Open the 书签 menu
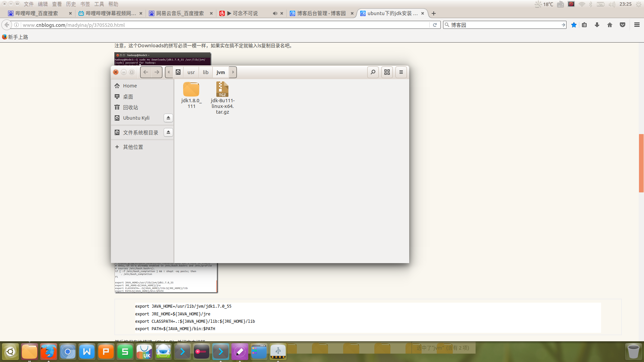 [x=85, y=4]
